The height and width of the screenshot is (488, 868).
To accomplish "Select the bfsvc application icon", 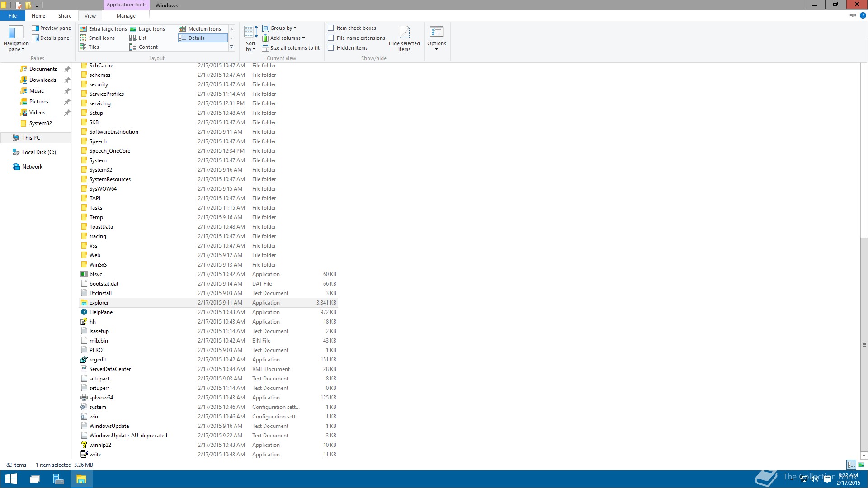I will point(84,274).
